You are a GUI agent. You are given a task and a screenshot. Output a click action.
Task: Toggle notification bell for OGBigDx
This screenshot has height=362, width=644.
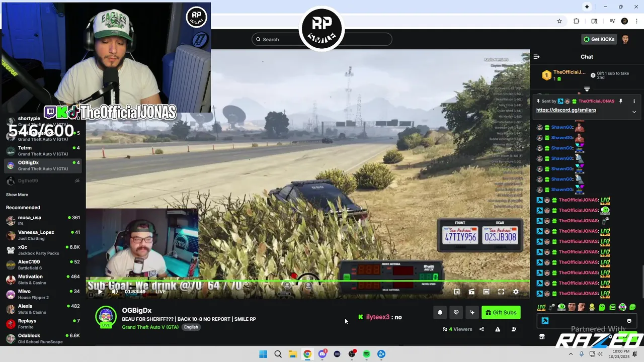tap(440, 312)
